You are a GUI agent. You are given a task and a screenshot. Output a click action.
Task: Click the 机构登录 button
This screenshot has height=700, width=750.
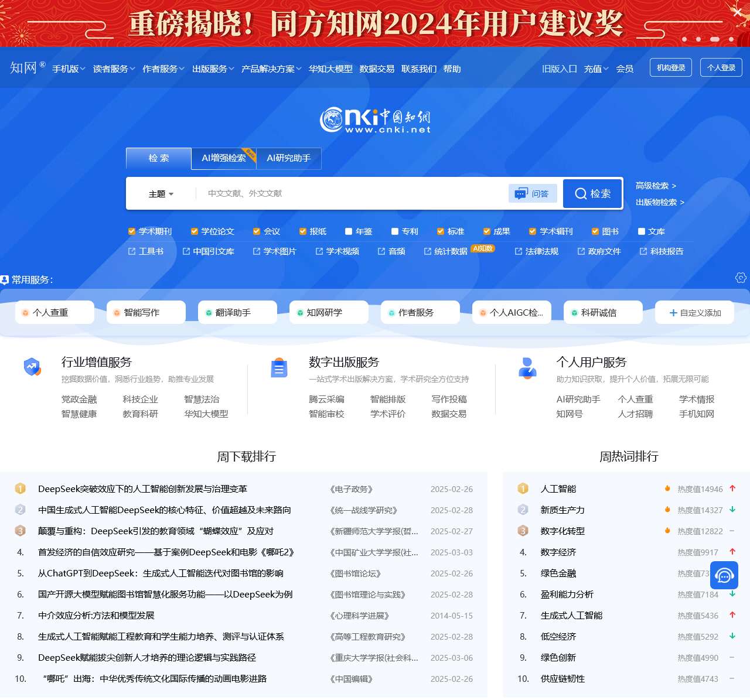point(671,67)
